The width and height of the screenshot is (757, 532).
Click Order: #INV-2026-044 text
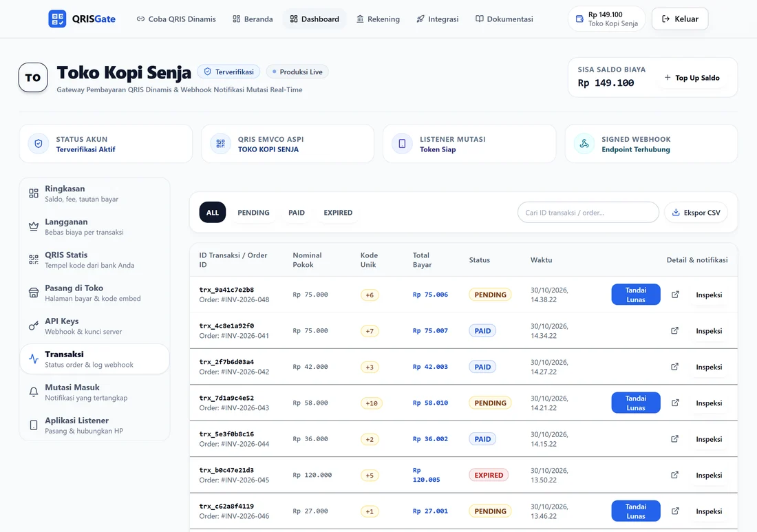click(x=234, y=444)
